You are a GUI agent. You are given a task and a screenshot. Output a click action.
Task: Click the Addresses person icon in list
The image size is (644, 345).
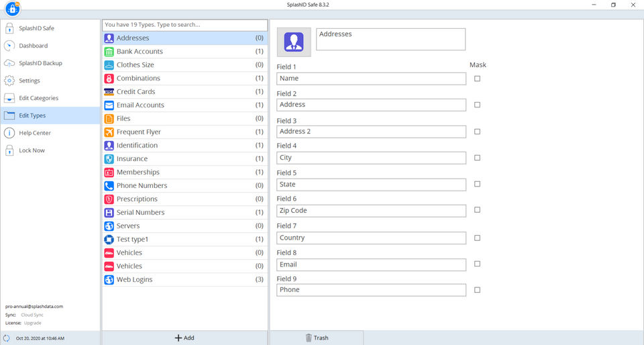pos(109,38)
